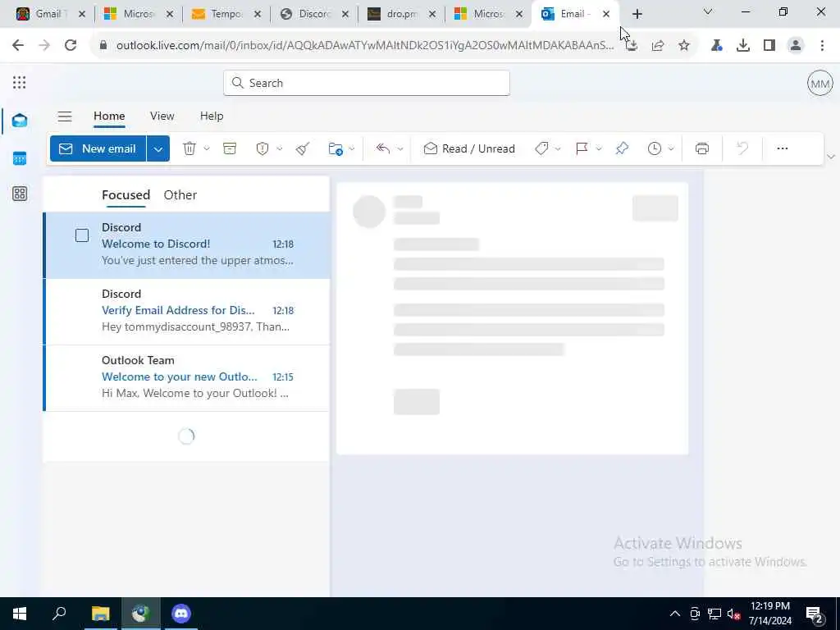Click the Outlook Search box
The height and width of the screenshot is (630, 840).
[367, 83]
